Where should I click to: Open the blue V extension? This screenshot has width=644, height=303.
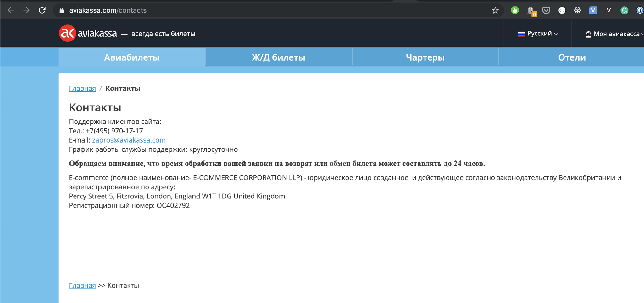pyautogui.click(x=593, y=10)
